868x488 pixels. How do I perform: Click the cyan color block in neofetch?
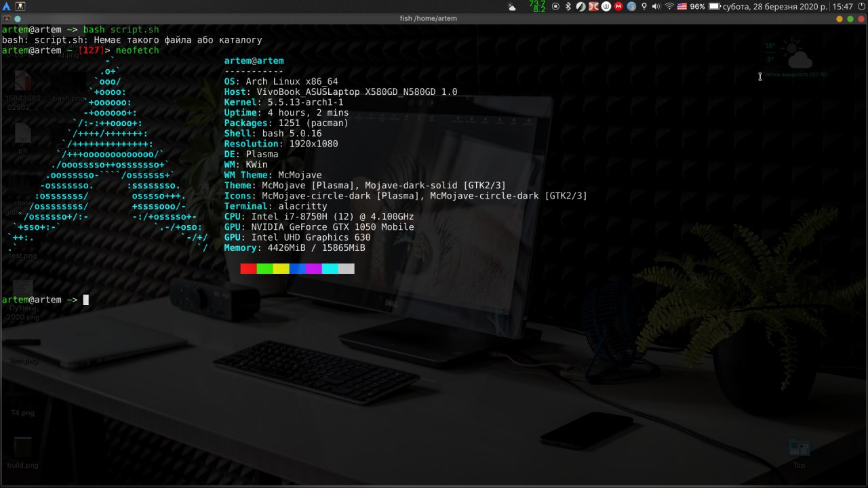(x=330, y=269)
